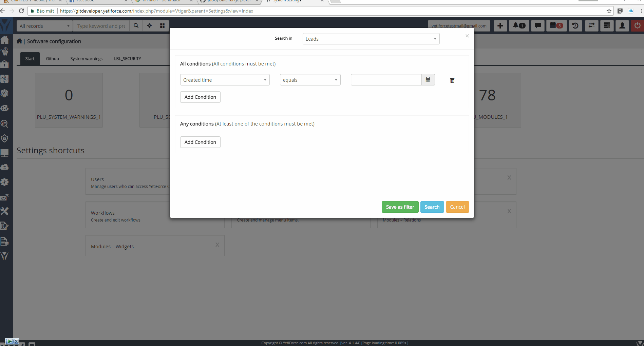Open the equals comparator dropdown
This screenshot has height=346, width=644.
click(x=310, y=80)
